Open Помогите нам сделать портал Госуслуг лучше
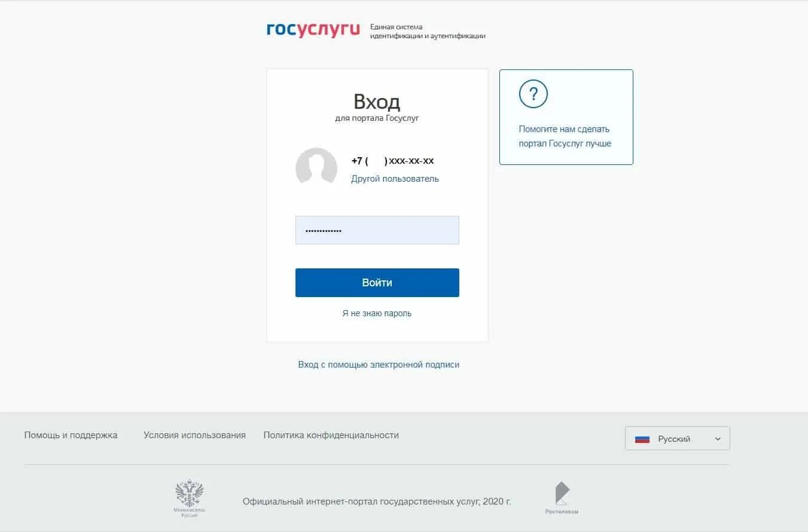The height and width of the screenshot is (532, 808). click(565, 136)
